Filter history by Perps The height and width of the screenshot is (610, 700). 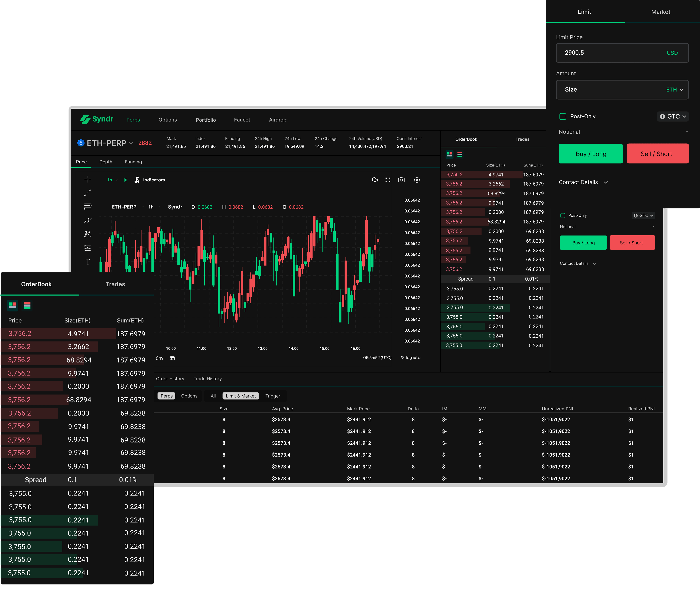pyautogui.click(x=167, y=396)
